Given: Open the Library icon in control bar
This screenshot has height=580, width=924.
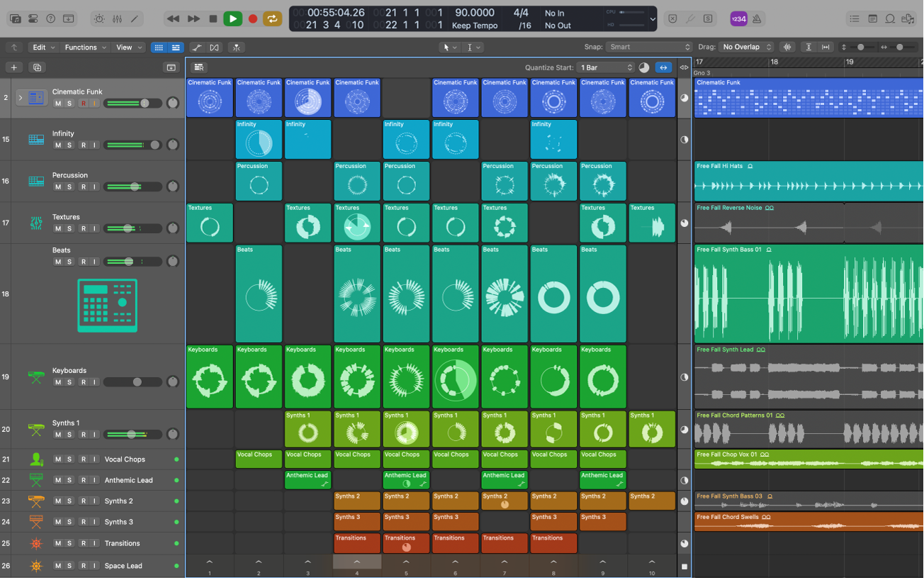Looking at the screenshot, I should tap(15, 19).
